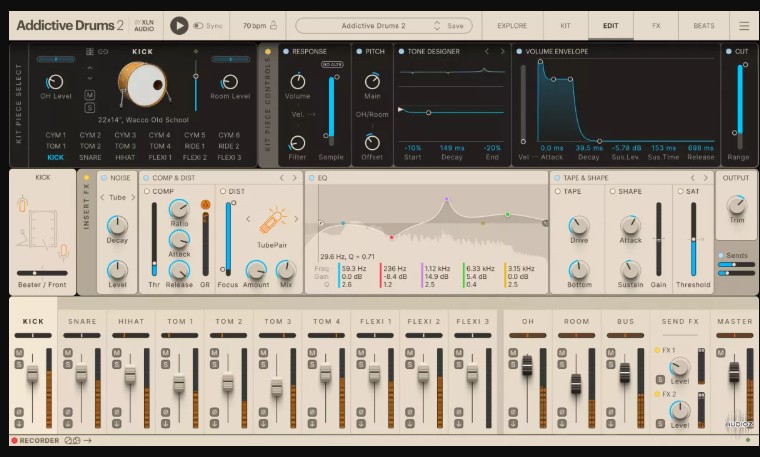Click the NO ALTS button in Response

332,64
